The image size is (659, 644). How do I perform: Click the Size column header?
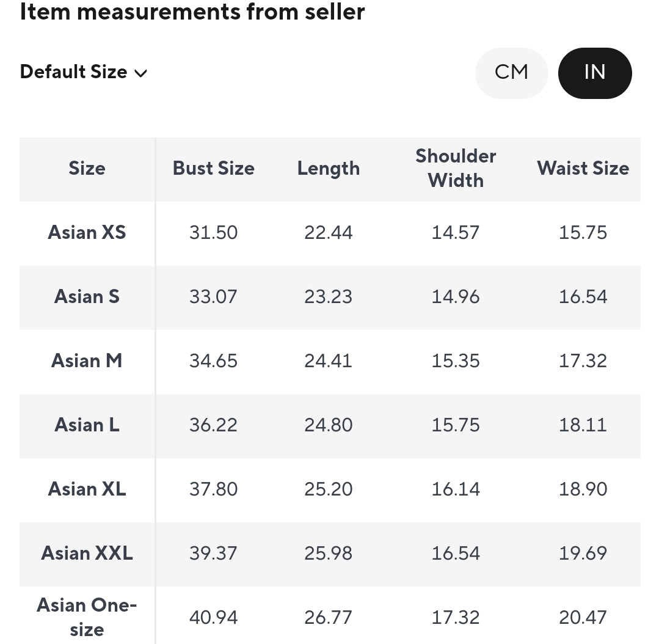tap(87, 168)
